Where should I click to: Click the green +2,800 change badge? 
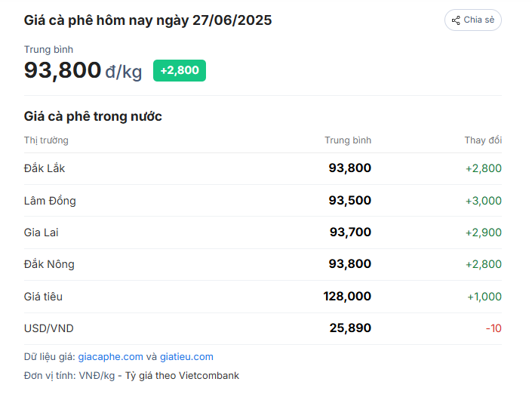(x=180, y=71)
